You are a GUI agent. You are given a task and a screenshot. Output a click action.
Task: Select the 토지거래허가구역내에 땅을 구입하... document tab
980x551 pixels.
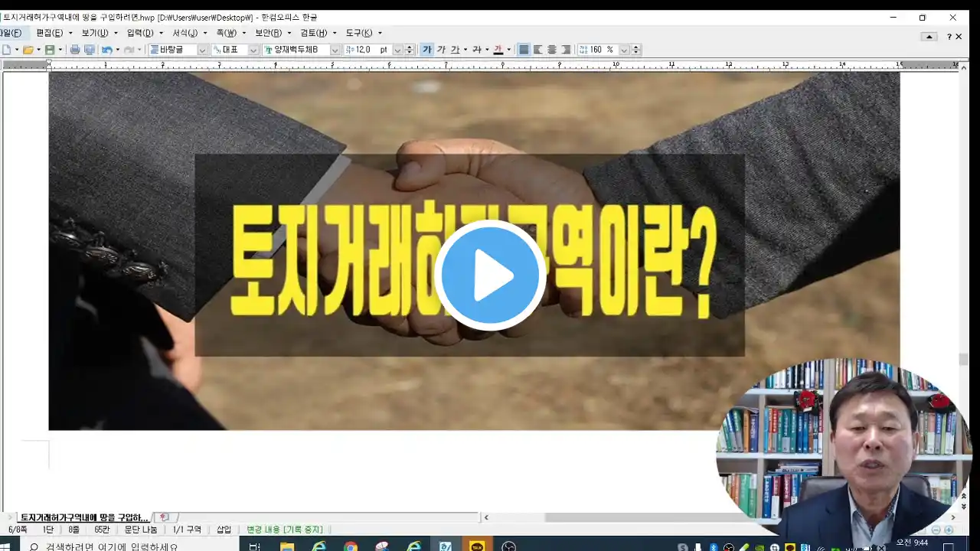[83, 517]
